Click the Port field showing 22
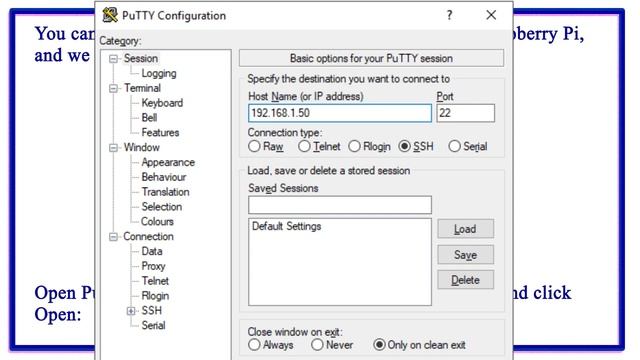This screenshot has height=360, width=640. (x=465, y=113)
